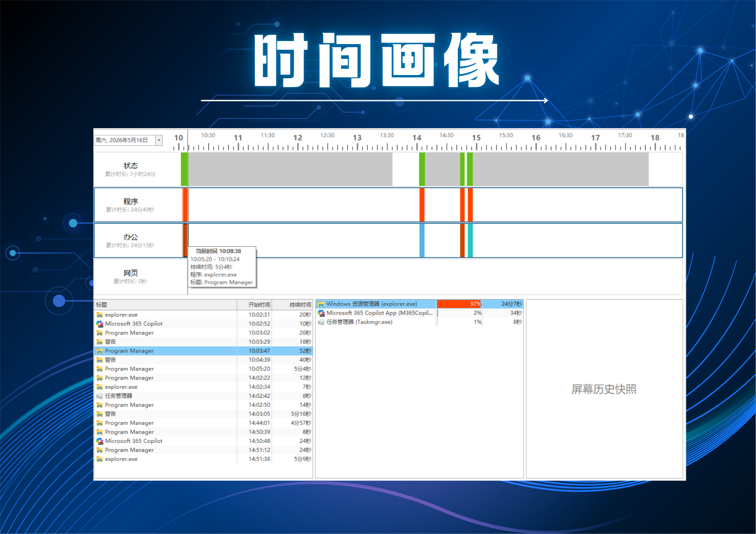This screenshot has width=756, height=534.
Task: Click blue 办公 block at 14 o'clock
Action: click(422, 241)
